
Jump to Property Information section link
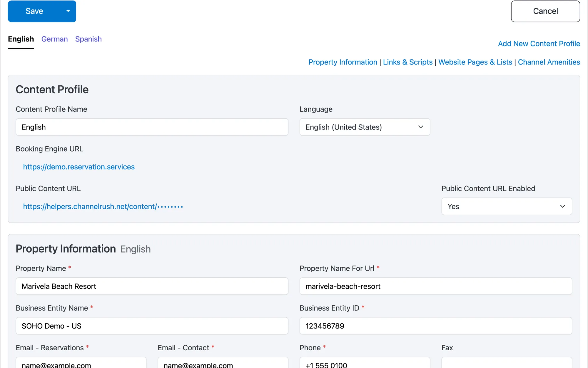coord(343,62)
